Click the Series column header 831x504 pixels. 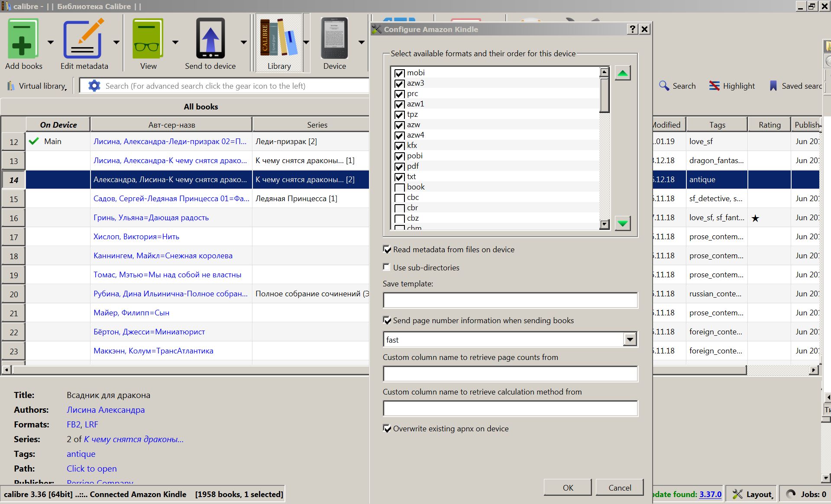point(317,125)
